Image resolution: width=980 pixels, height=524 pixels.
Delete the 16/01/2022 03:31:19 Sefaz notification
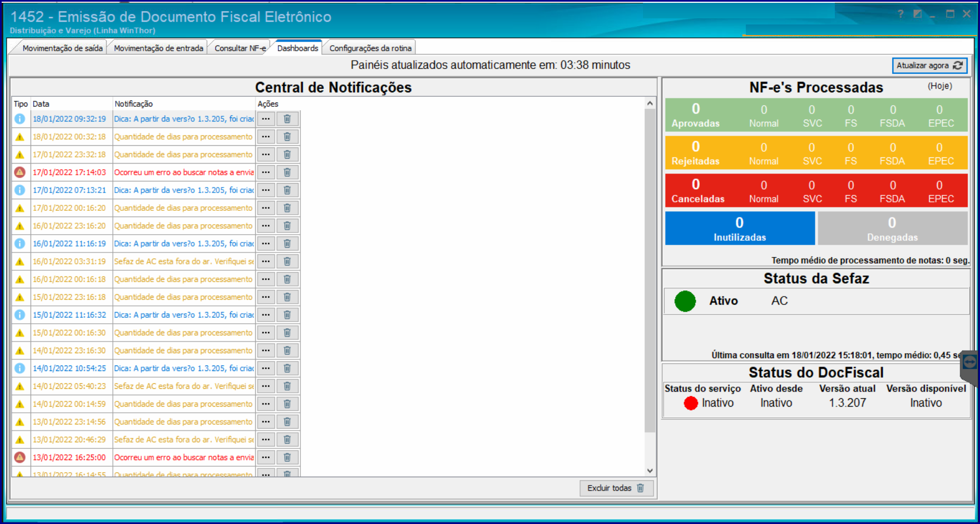pyautogui.click(x=288, y=261)
